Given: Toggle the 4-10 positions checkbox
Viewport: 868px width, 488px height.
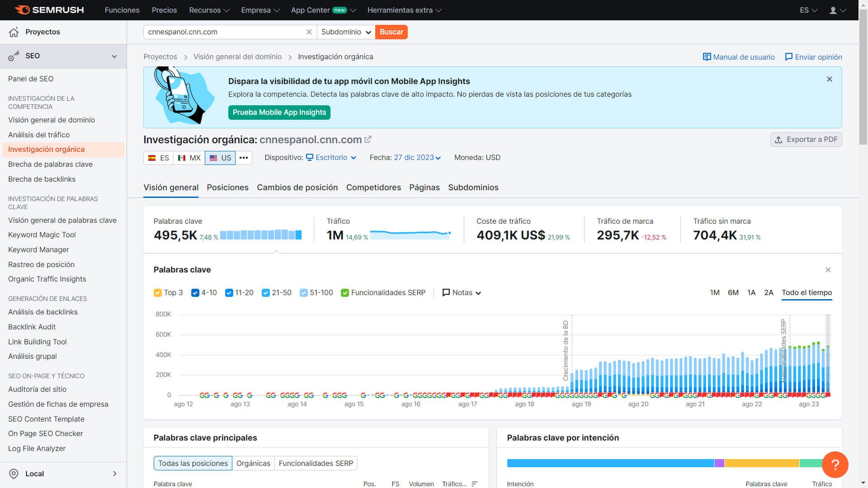Looking at the screenshot, I should 195,293.
